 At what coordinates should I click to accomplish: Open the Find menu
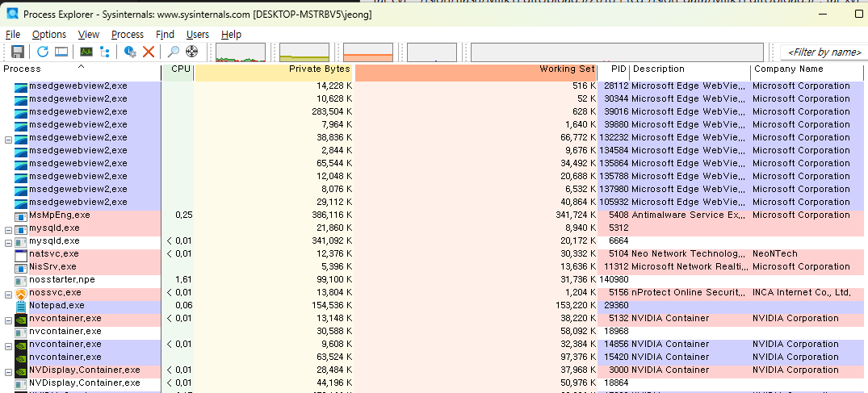pyautogui.click(x=165, y=35)
